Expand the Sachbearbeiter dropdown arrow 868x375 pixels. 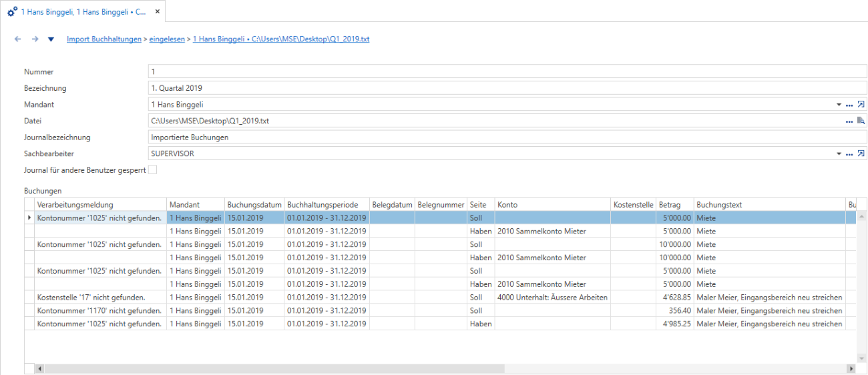click(839, 154)
